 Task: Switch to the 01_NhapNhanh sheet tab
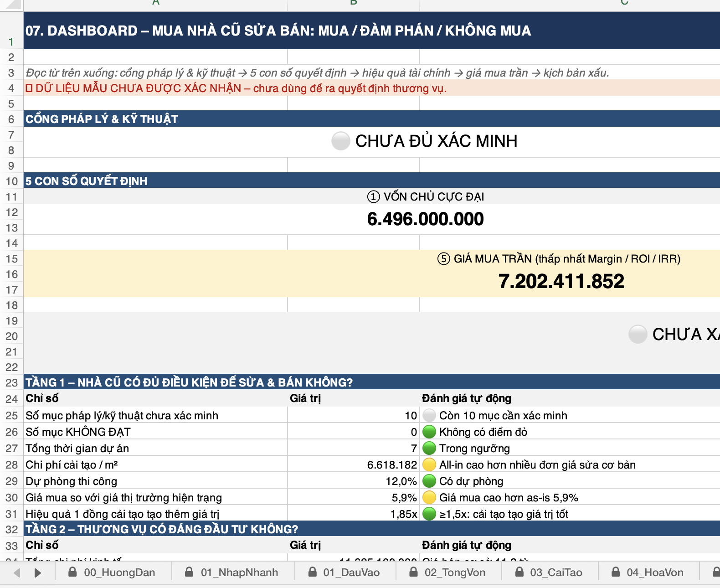pos(233,573)
